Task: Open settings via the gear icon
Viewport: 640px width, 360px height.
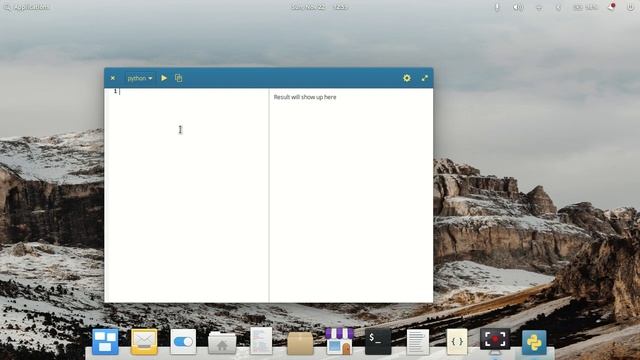Action: click(x=407, y=78)
